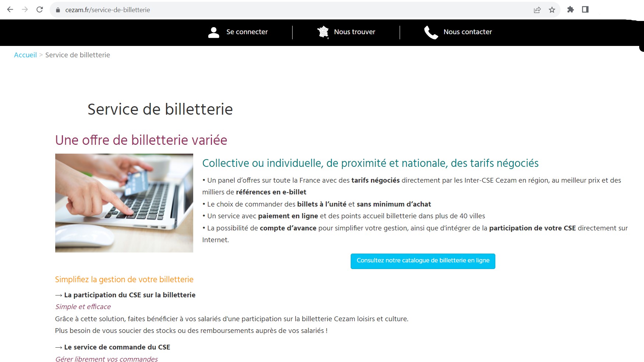Click the user silhouette icon
This screenshot has width=644, height=362.
tap(213, 32)
